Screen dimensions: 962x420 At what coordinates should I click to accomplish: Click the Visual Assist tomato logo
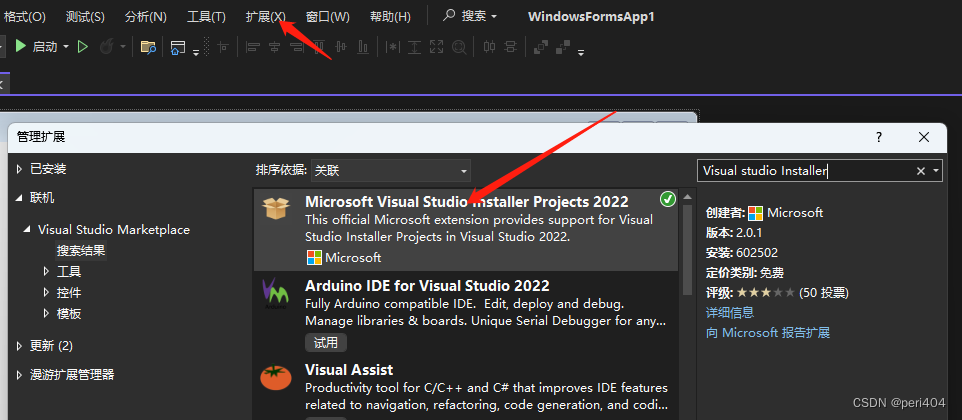point(275,377)
